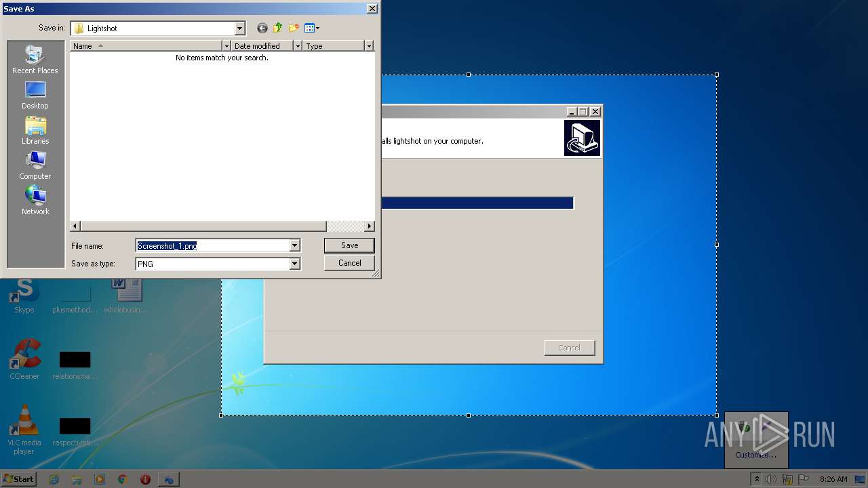868x488 pixels.
Task: Open the Start menu
Action: 19,479
